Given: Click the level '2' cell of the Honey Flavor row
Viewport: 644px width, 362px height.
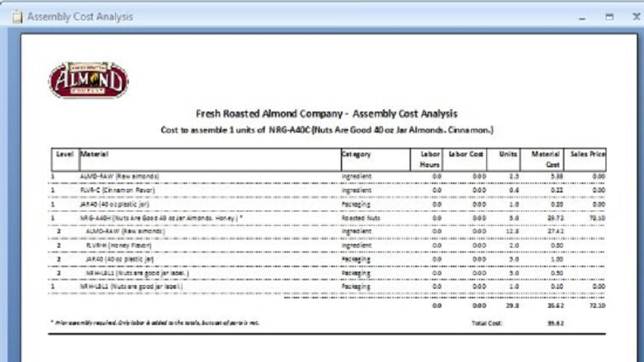Looking at the screenshot, I should pyautogui.click(x=59, y=245).
